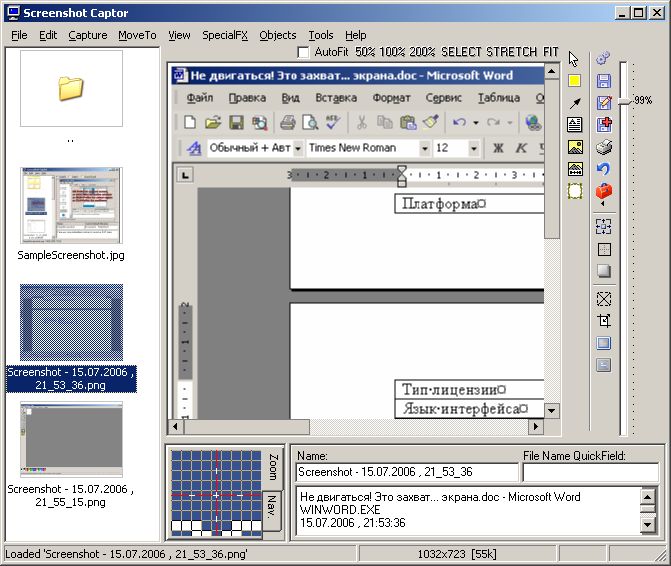Open configuration gears icon
671x566 pixels.
(603, 58)
